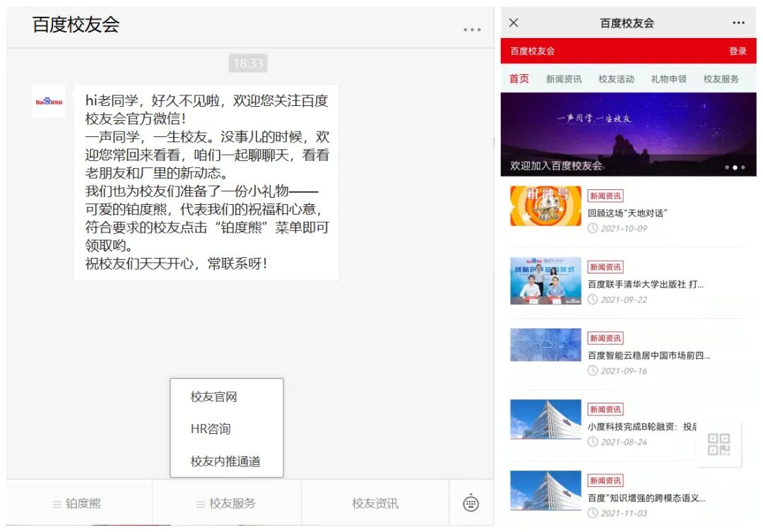Open more options dots in web panel header
This screenshot has height=532, width=763.
(x=738, y=23)
